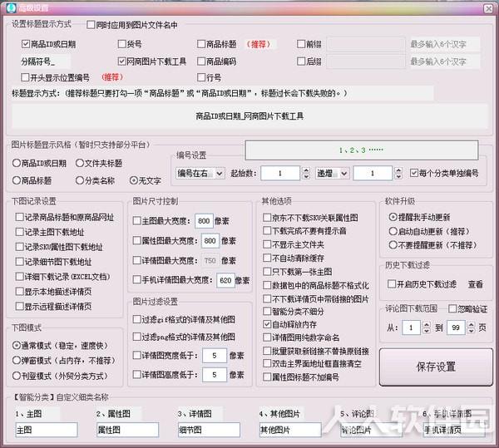Image resolution: width=499 pixels, height=448 pixels.
Task: Click the 细节图 name input field
Action: [209, 430]
